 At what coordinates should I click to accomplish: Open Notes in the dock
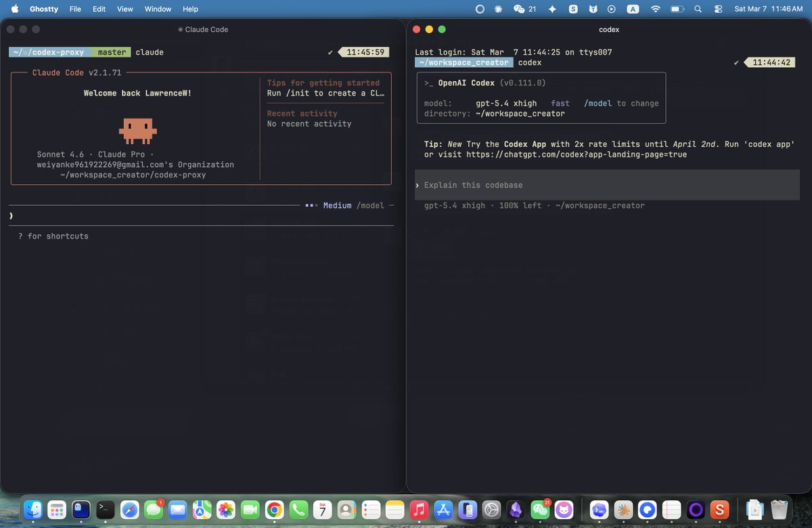395,509
